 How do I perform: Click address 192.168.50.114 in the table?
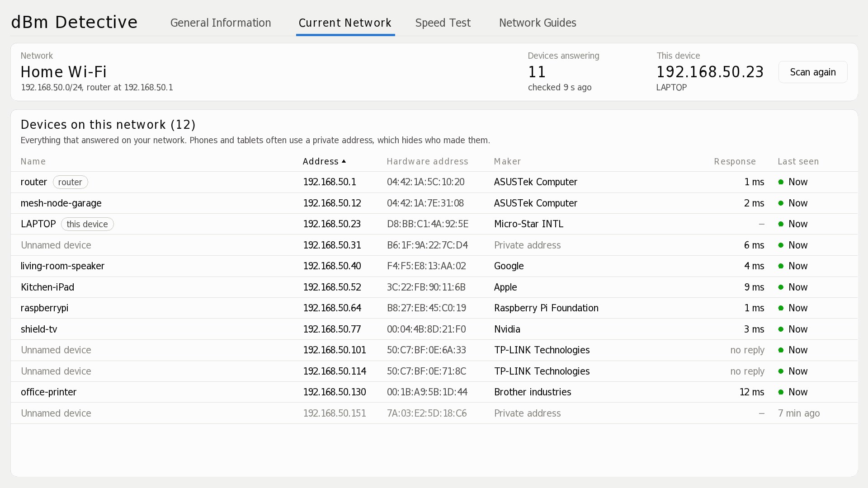click(x=335, y=371)
